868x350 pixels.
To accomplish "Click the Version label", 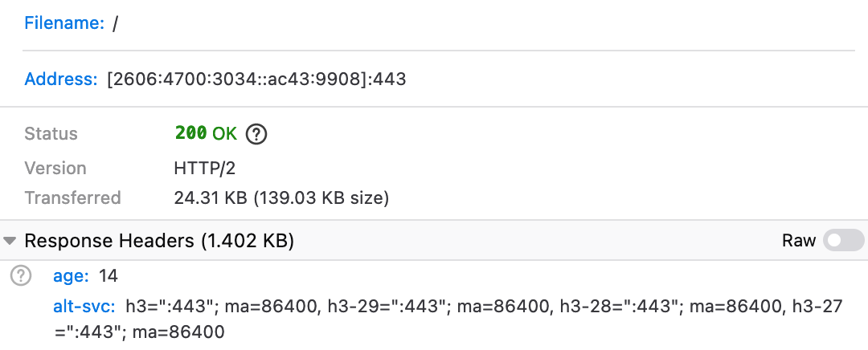I will [55, 169].
